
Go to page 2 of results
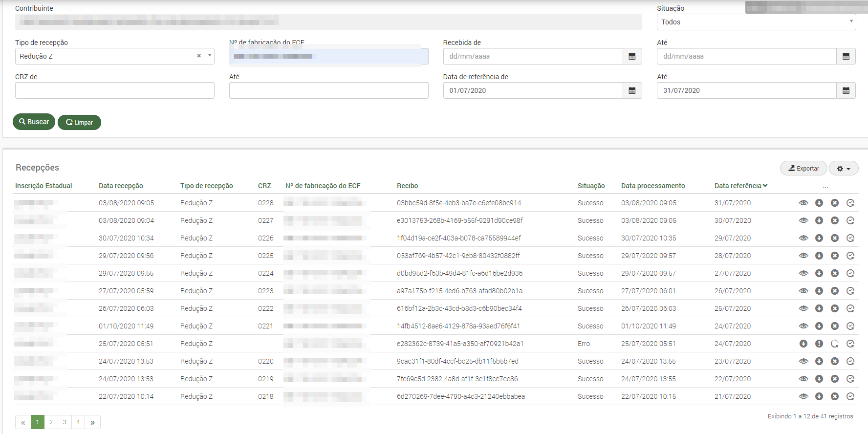click(51, 422)
